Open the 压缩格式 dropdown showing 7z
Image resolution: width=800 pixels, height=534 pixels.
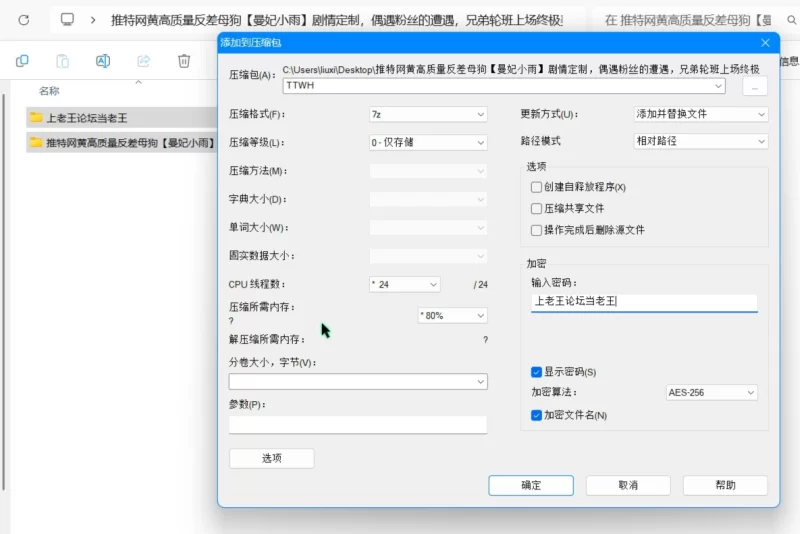(428, 114)
